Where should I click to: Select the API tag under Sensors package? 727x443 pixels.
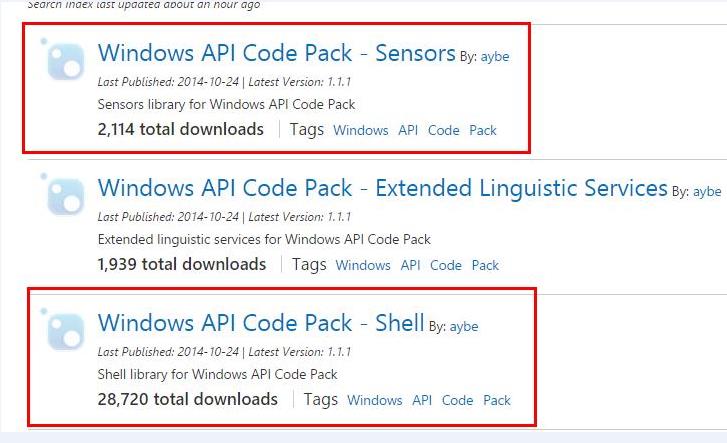point(408,130)
